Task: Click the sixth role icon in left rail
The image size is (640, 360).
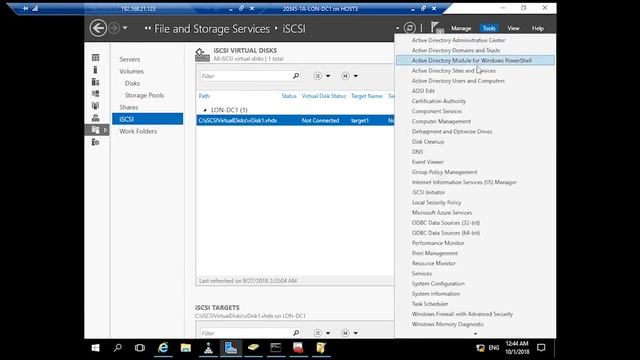Action: click(96, 118)
